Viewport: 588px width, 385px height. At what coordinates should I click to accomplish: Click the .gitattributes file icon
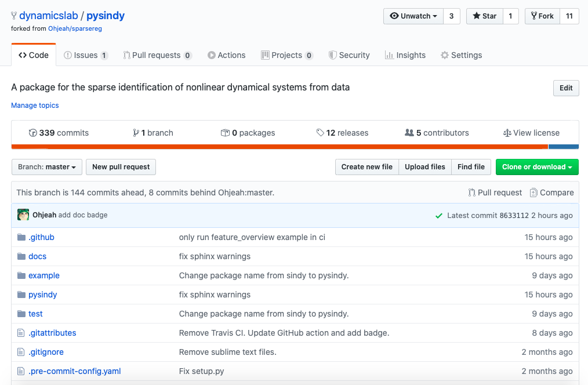coord(21,333)
